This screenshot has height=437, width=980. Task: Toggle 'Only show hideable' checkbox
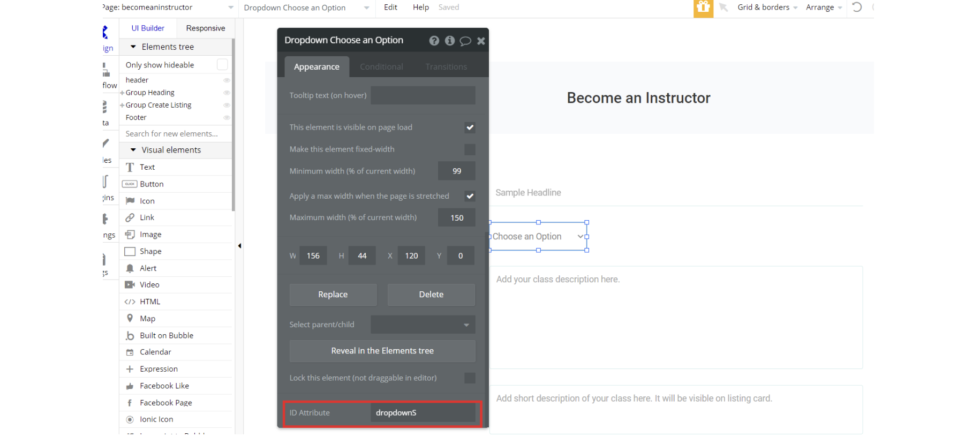click(x=222, y=65)
